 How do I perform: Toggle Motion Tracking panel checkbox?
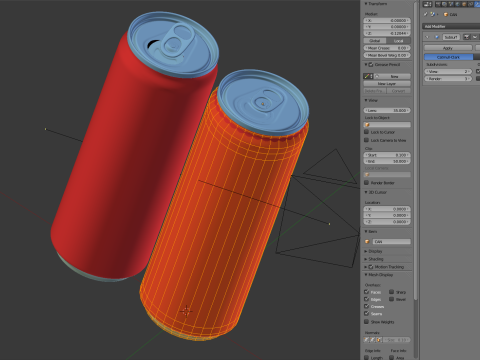371,267
